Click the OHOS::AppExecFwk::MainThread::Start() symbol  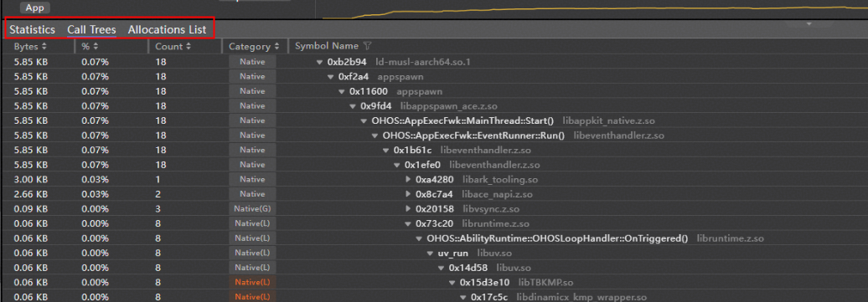(462, 120)
